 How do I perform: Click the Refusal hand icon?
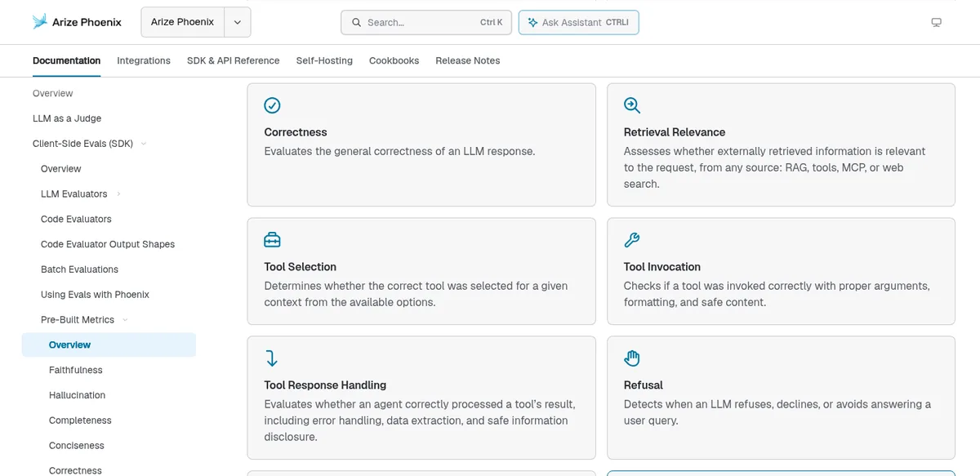tap(632, 358)
